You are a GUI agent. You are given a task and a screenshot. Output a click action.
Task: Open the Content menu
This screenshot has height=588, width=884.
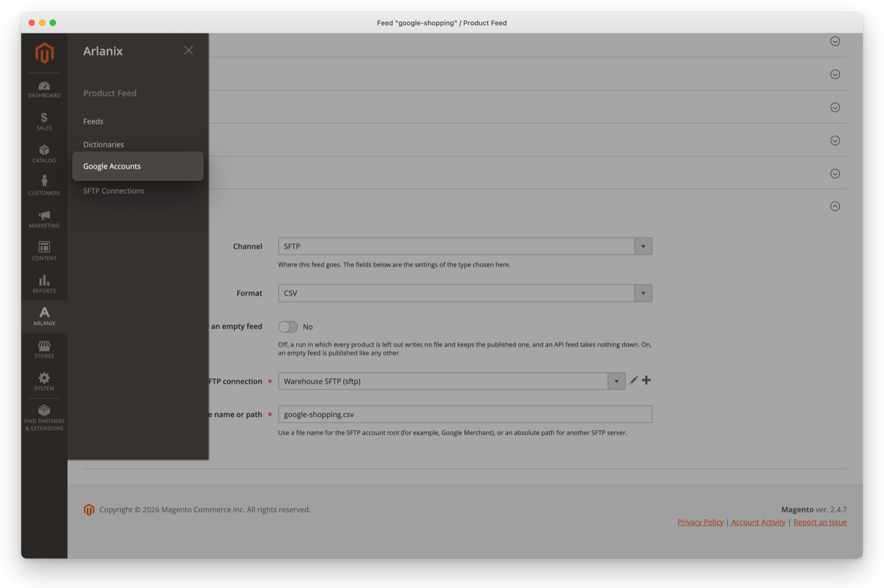[x=44, y=252]
